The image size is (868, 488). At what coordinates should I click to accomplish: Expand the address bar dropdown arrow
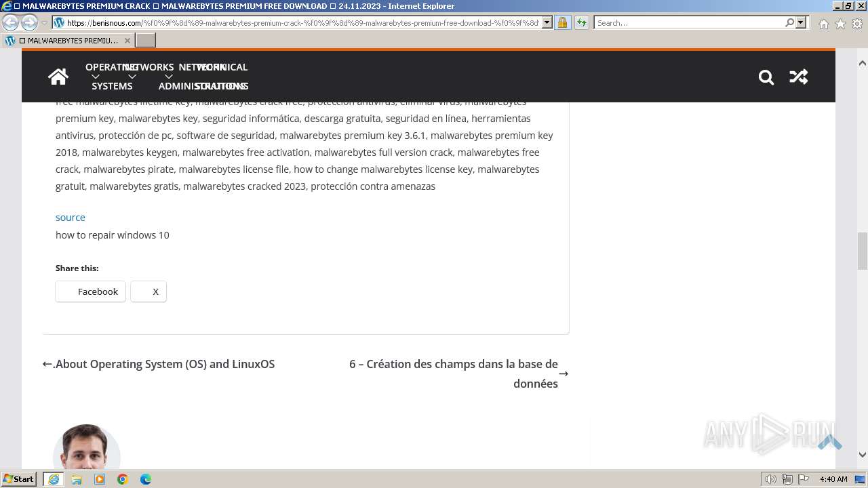[x=547, y=22]
